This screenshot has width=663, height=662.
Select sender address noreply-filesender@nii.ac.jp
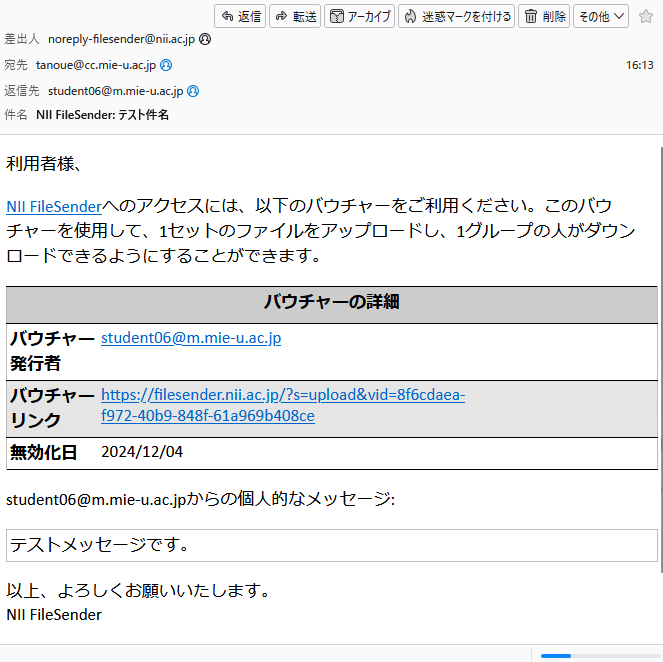pos(121,39)
